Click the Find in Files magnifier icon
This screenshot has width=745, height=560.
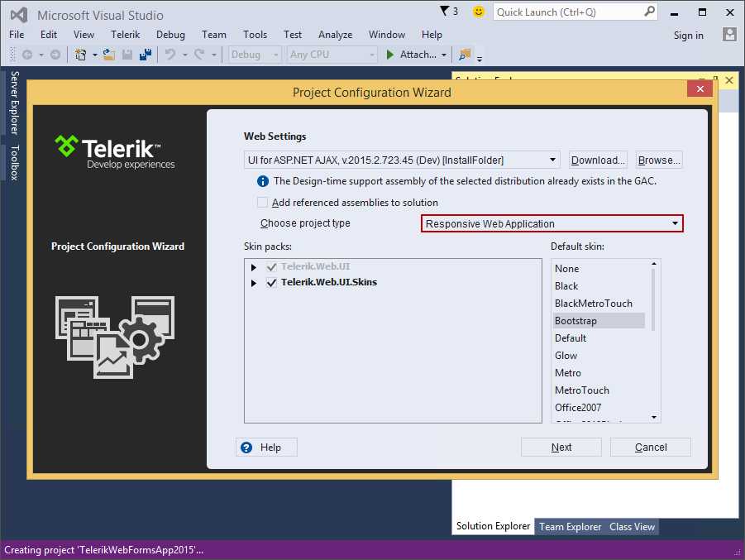click(x=463, y=54)
